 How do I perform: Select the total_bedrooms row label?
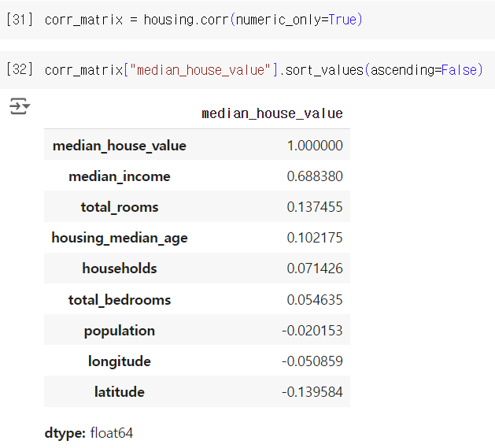click(120, 300)
